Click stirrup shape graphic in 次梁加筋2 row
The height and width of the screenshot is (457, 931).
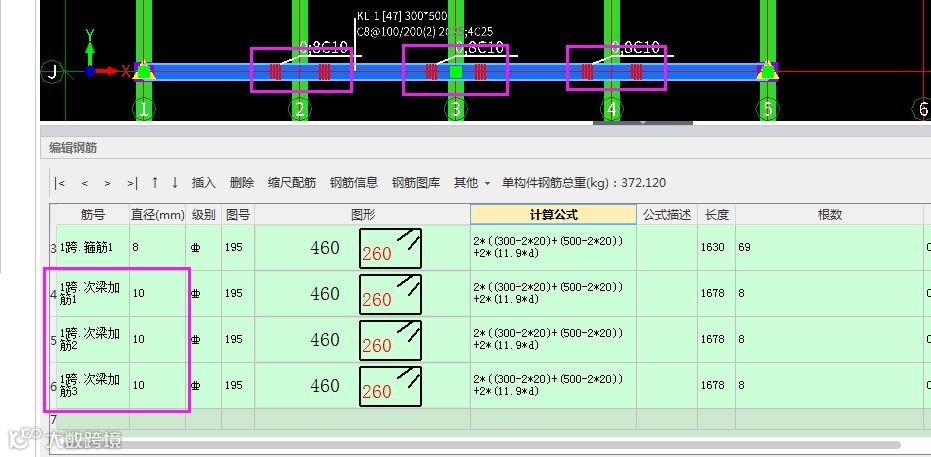coord(390,340)
